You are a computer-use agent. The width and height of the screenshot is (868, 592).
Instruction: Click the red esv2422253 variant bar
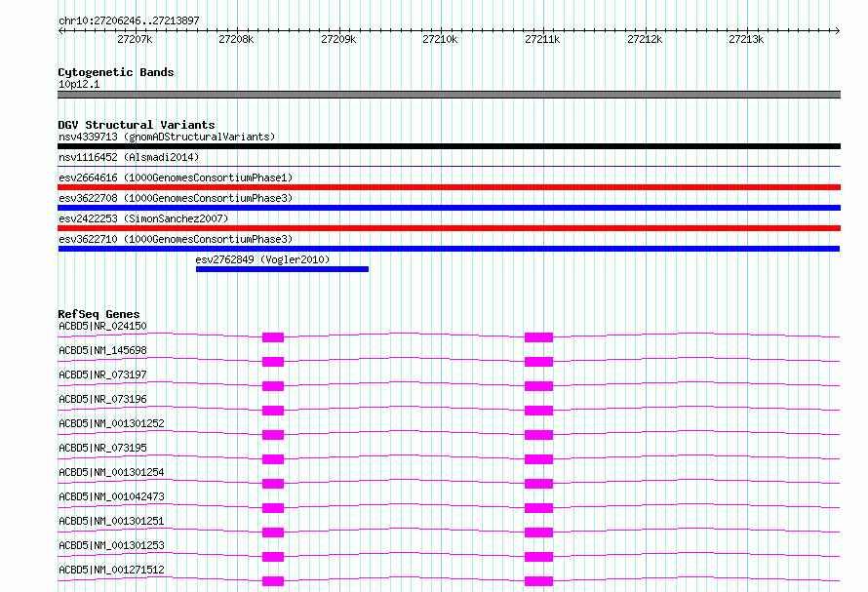449,228
